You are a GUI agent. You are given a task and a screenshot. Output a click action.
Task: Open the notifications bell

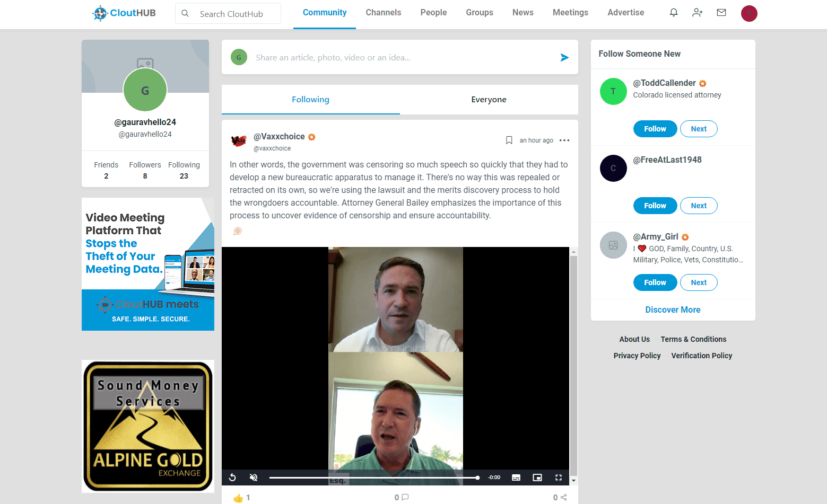click(673, 12)
